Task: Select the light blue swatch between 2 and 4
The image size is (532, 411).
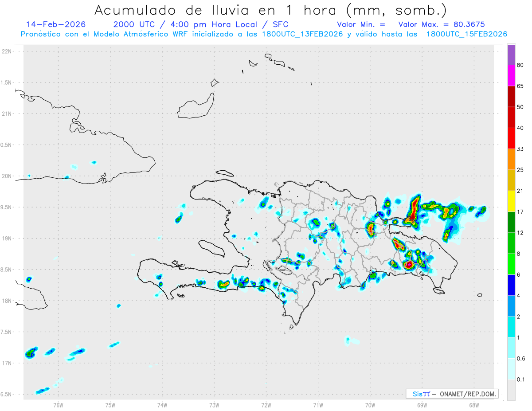Action: (x=511, y=306)
